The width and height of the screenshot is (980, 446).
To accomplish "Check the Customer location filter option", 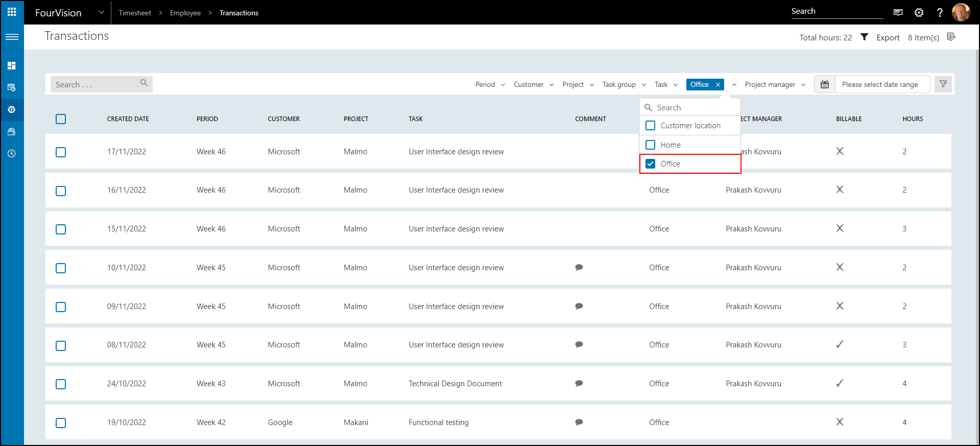I will point(651,126).
